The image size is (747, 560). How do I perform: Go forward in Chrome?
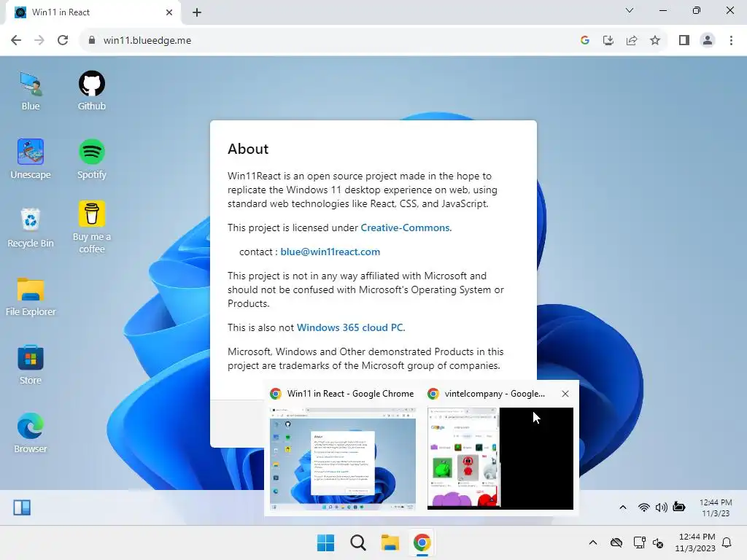coord(39,41)
